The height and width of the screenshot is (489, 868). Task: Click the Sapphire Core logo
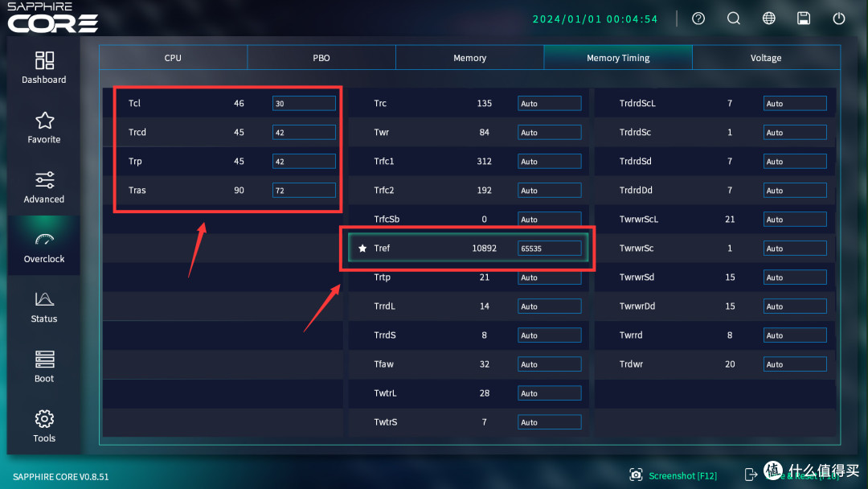[52, 17]
